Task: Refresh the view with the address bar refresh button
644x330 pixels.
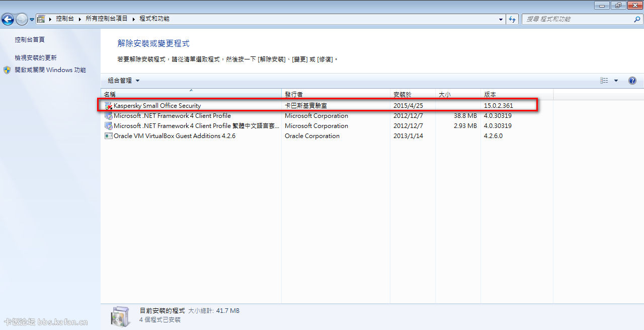Action: [x=513, y=19]
